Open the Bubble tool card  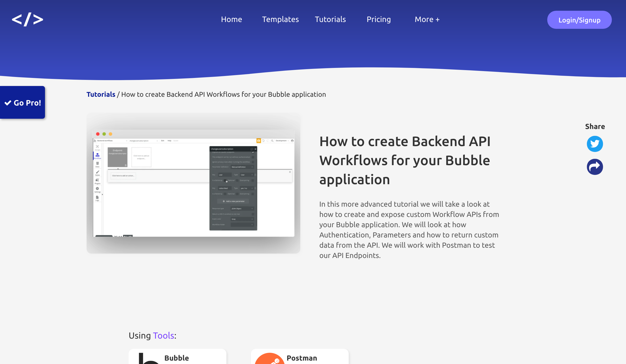point(177,357)
